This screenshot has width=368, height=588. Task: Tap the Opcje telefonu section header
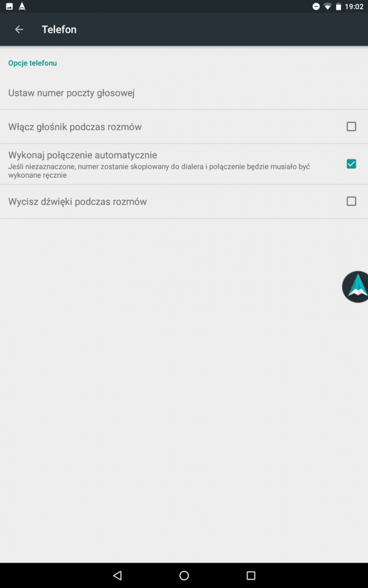pos(33,63)
